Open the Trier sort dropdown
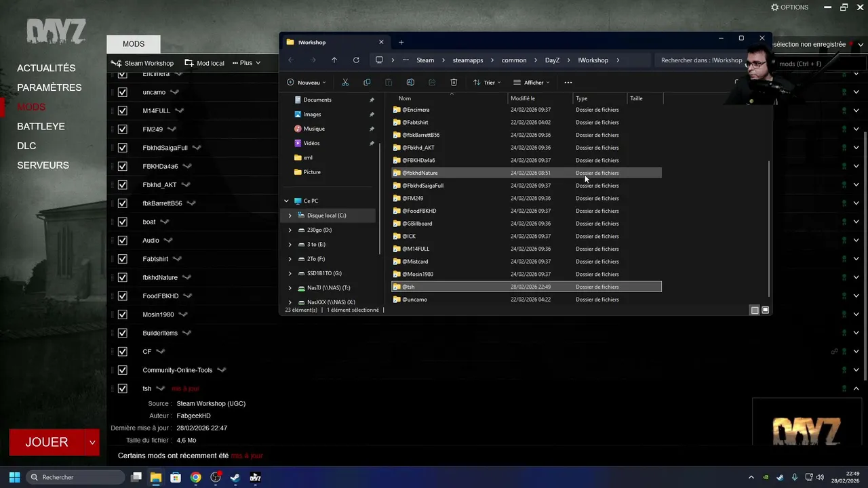This screenshot has width=868, height=488. (x=487, y=83)
